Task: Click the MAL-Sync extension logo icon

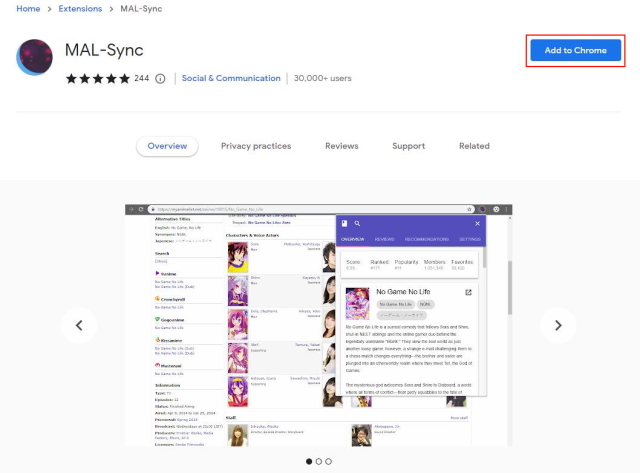Action: (35, 57)
